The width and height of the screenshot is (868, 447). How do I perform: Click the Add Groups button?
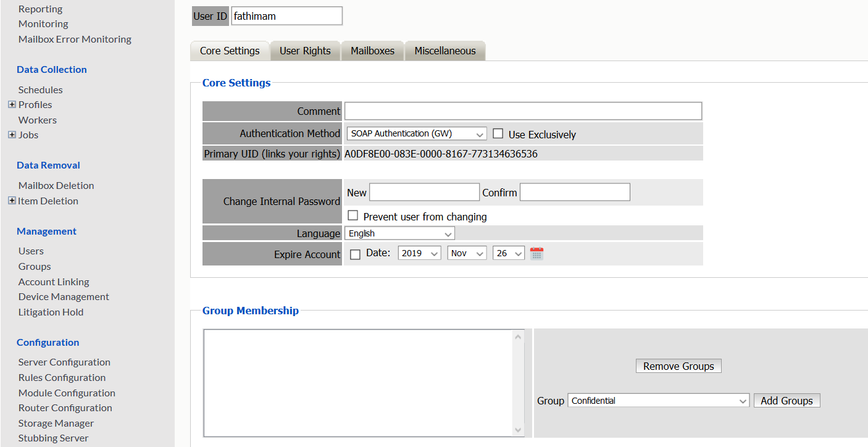pos(787,401)
